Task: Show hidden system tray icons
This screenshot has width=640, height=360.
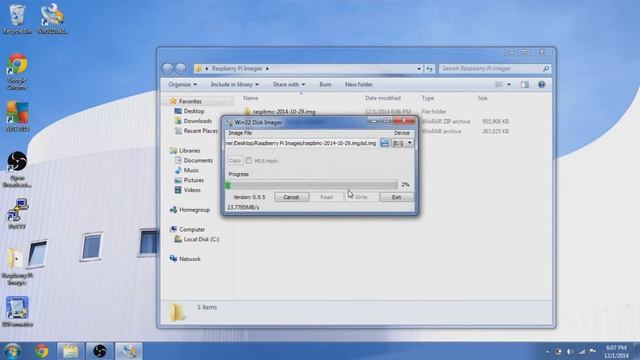Action: coord(547,351)
